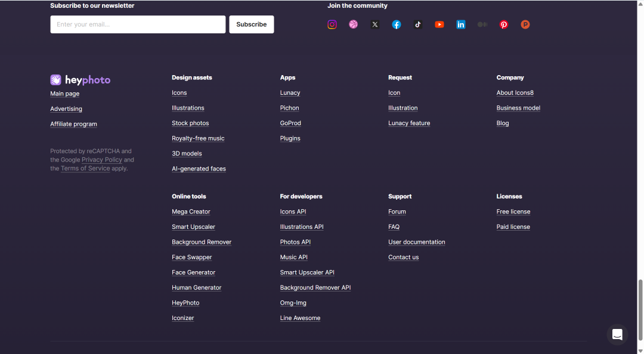644x354 pixels.
Task: Open Icons under Design assets
Action: point(179,93)
